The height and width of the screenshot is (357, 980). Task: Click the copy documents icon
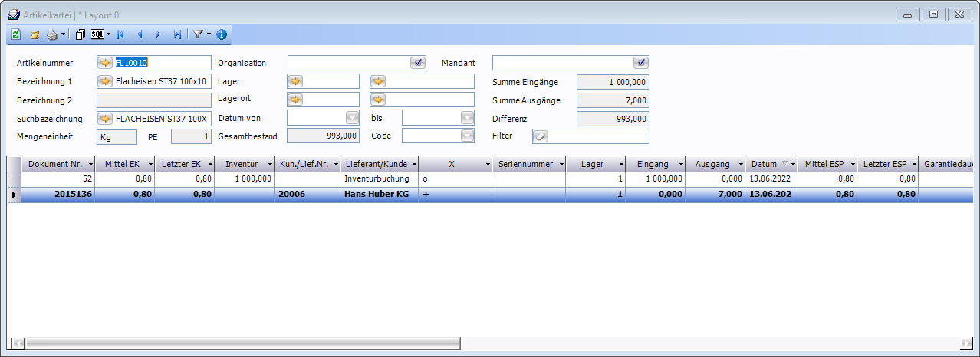click(80, 34)
